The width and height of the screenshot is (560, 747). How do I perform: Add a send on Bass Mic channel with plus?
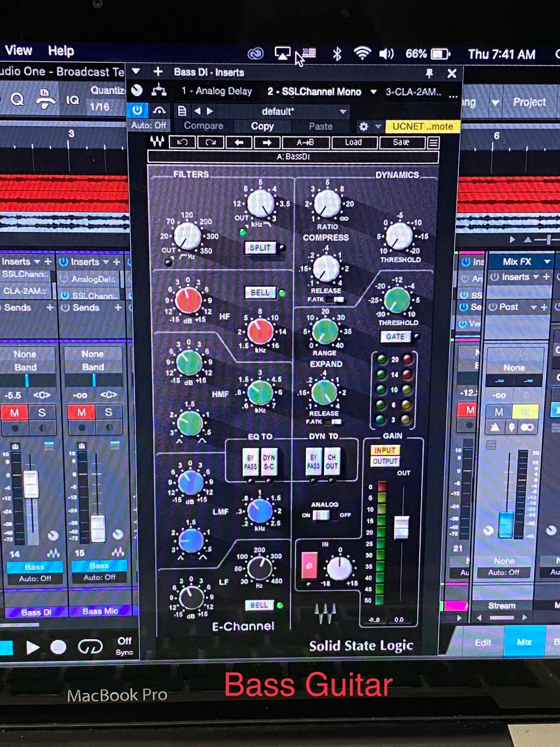tap(118, 308)
